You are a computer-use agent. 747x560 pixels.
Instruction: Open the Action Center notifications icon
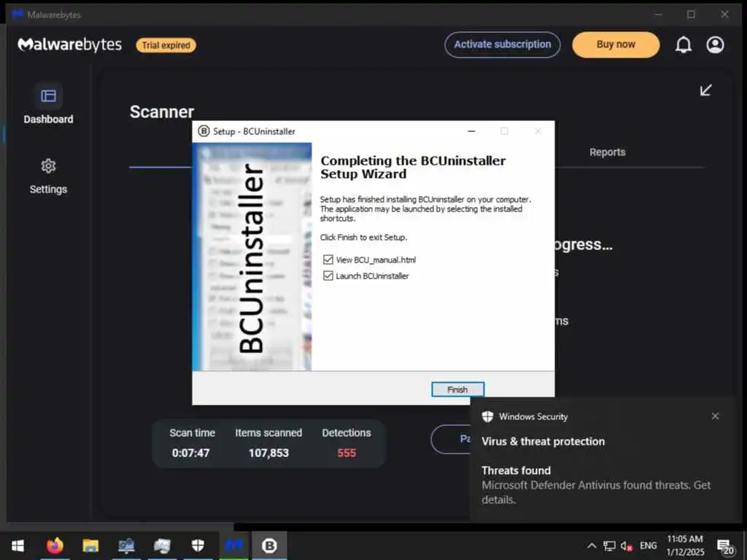[x=726, y=547]
